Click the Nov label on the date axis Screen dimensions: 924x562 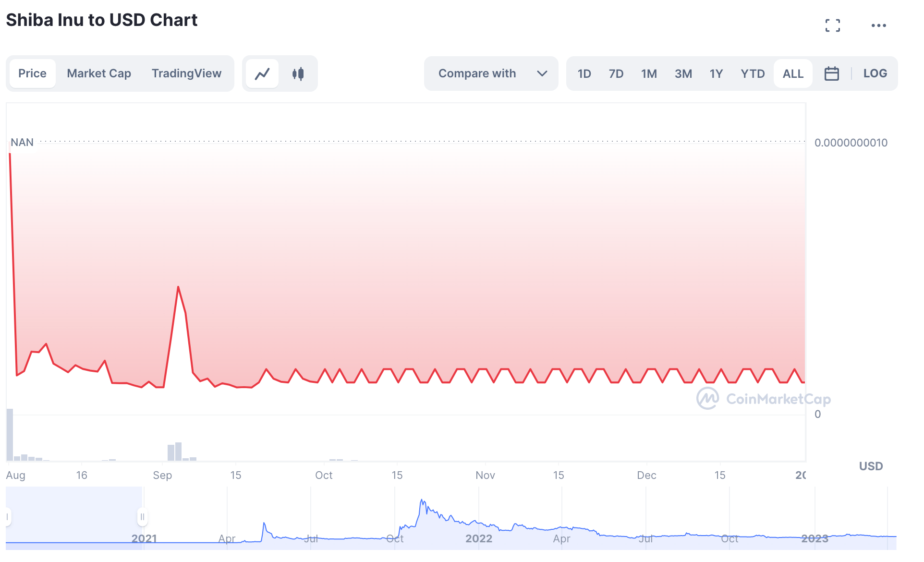[485, 475]
